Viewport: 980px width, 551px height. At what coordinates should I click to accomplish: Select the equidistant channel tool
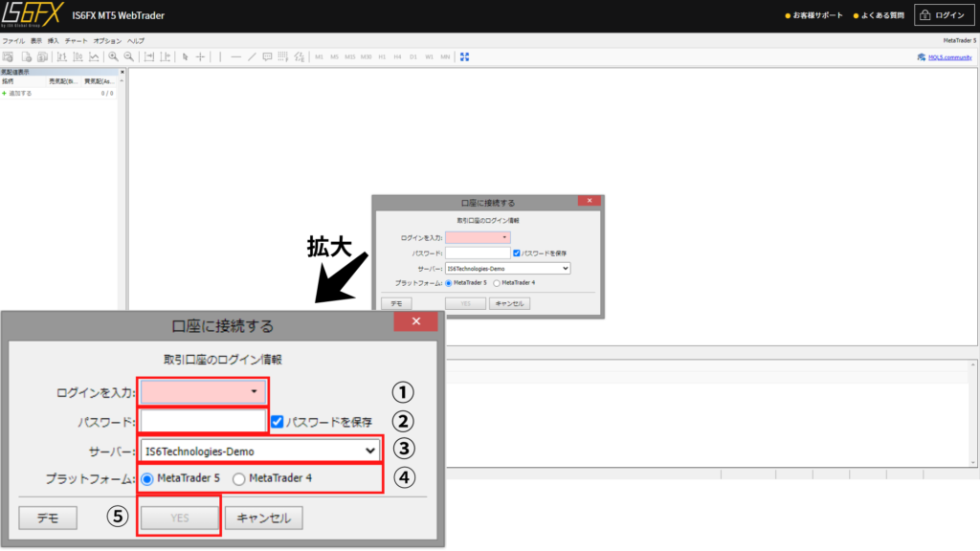300,56
